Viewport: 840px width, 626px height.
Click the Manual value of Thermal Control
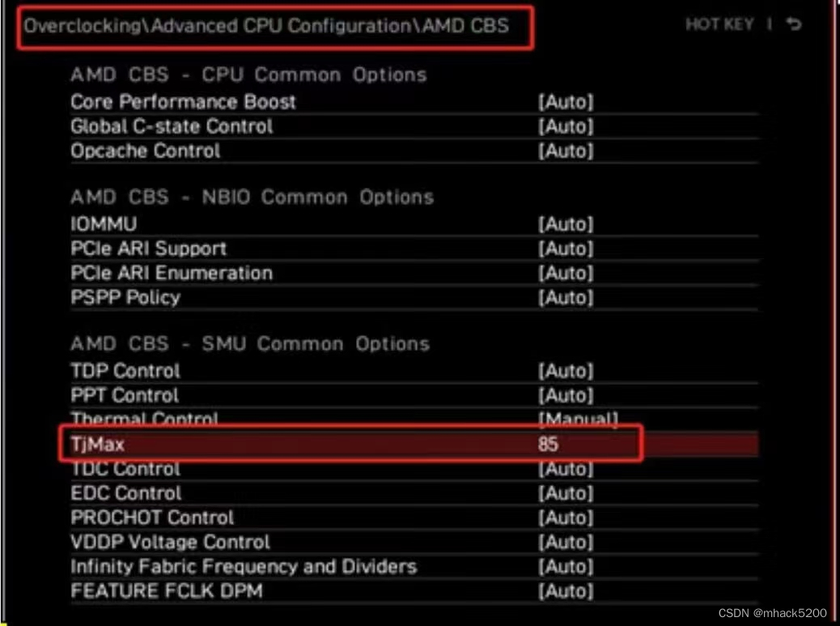coord(578,419)
